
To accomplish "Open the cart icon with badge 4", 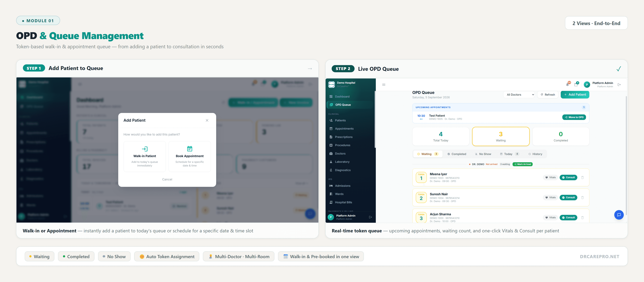I will point(576,84).
